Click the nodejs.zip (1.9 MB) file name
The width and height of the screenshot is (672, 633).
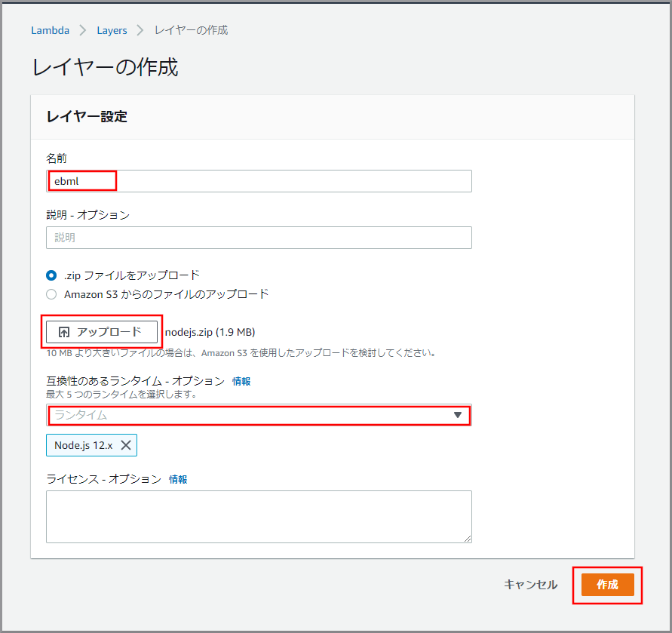click(x=210, y=333)
